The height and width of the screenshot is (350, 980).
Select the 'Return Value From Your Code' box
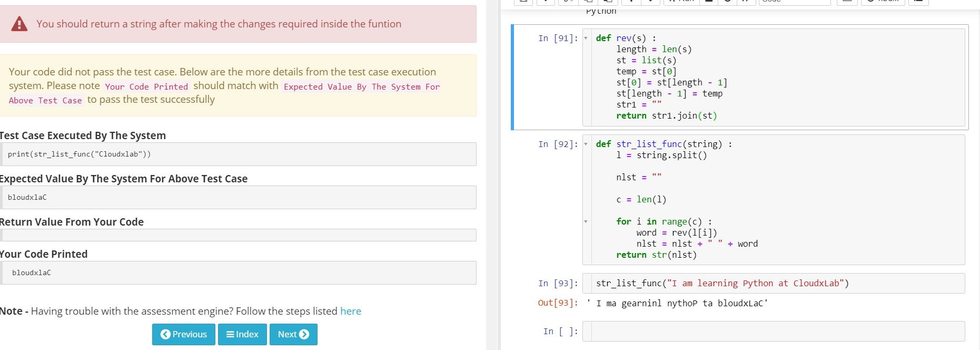click(x=238, y=235)
